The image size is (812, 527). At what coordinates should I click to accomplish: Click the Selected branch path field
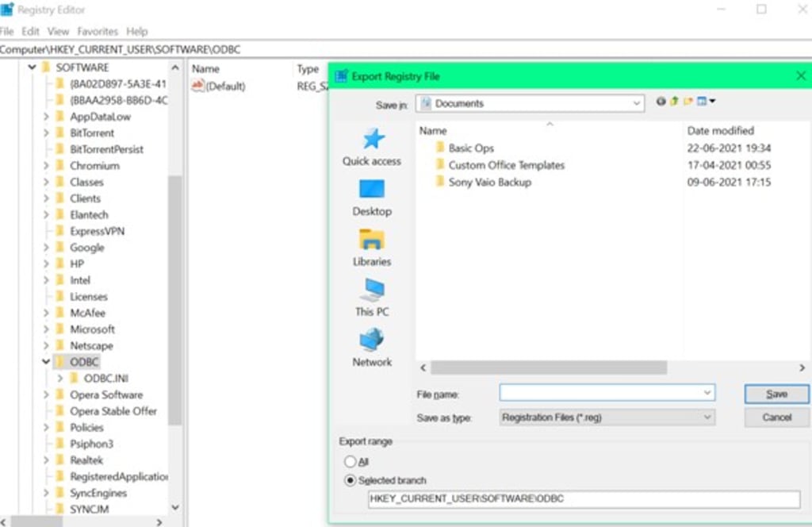[x=584, y=499]
